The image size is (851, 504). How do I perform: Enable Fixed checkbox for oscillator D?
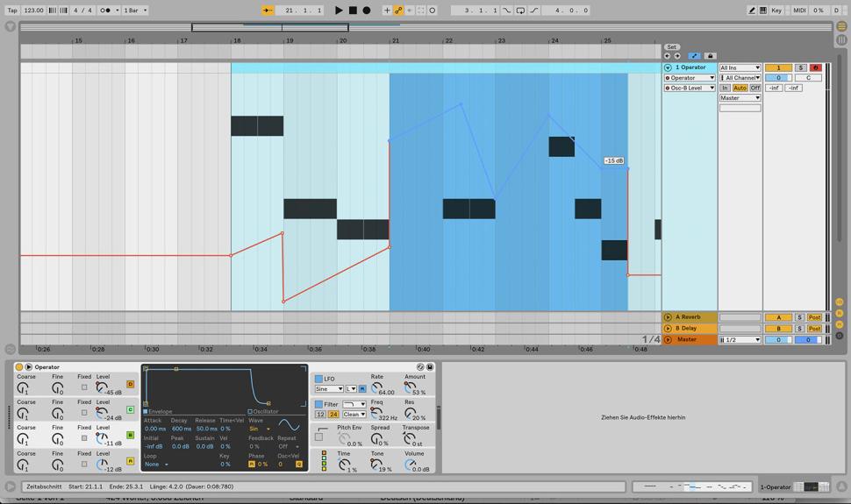click(x=84, y=387)
